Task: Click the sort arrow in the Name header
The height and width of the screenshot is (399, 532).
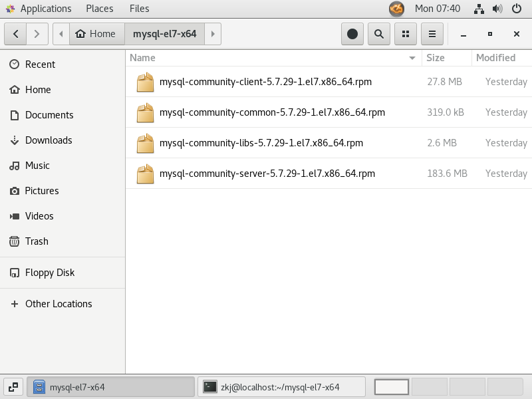Action: pos(412,58)
